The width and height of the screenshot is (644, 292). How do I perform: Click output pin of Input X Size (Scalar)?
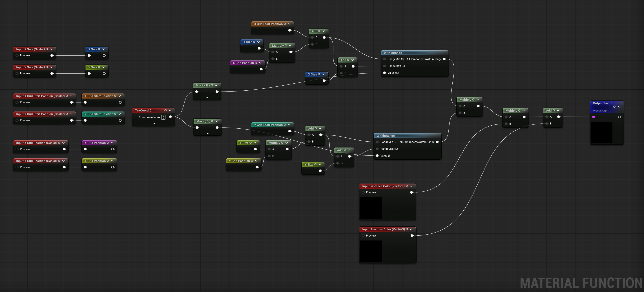[x=52, y=55]
